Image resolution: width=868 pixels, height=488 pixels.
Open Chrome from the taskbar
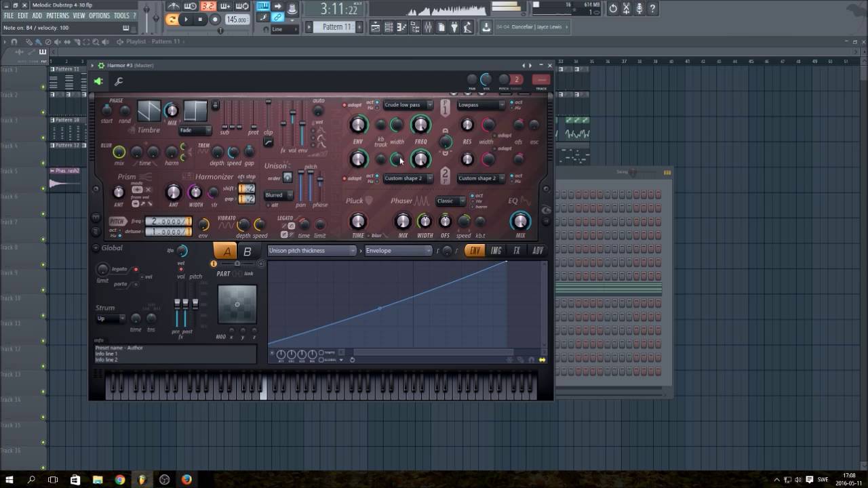(x=120, y=480)
